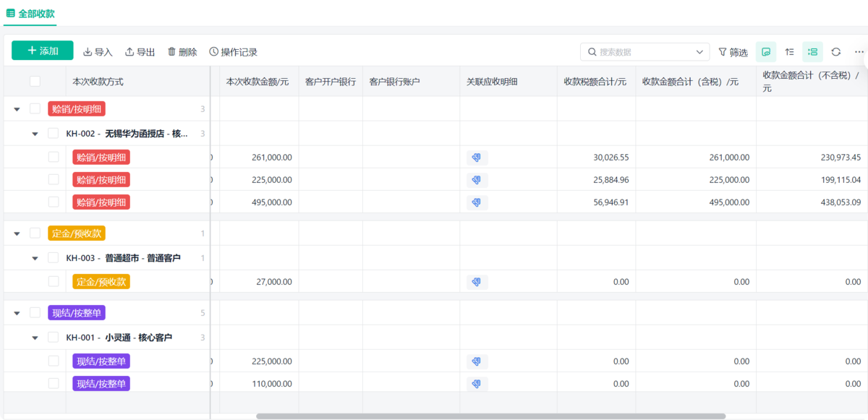Click the horizontal scrollbar at the bottom
Image resolution: width=868 pixels, height=420 pixels.
(x=490, y=416)
